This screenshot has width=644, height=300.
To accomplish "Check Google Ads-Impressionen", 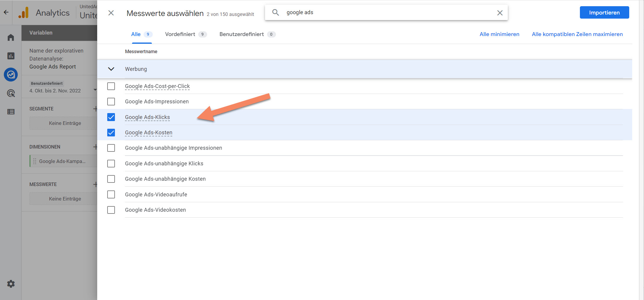I will 111,102.
